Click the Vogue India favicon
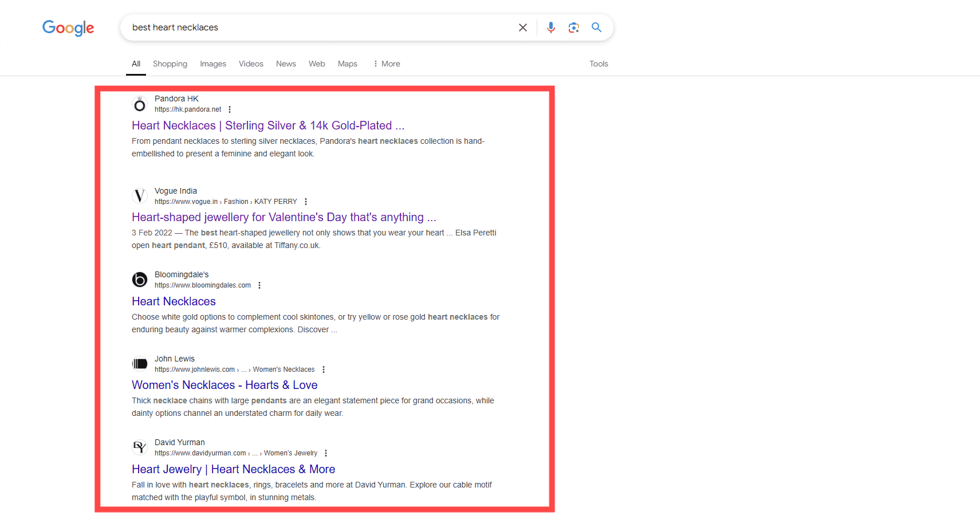This screenshot has height=515, width=980. pos(140,196)
